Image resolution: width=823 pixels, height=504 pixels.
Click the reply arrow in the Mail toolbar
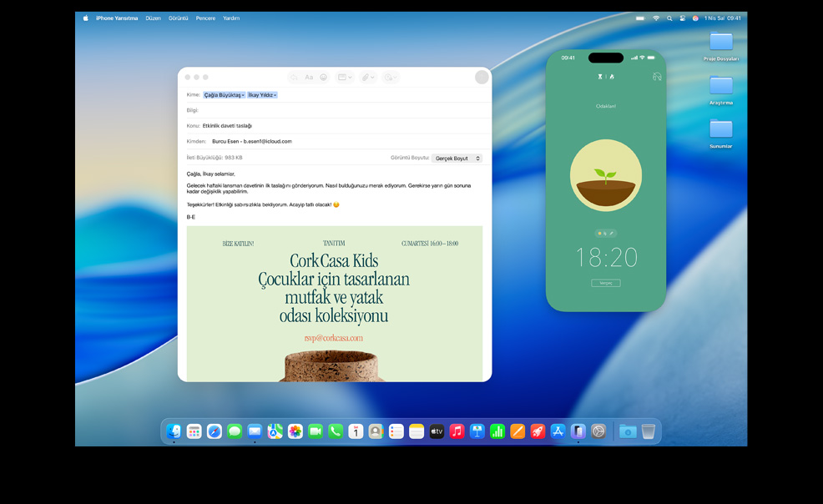click(294, 78)
